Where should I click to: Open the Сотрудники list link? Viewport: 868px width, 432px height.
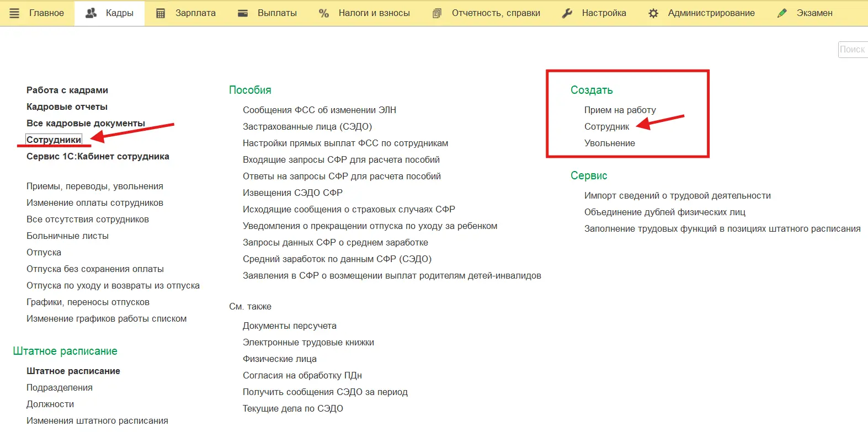point(54,140)
